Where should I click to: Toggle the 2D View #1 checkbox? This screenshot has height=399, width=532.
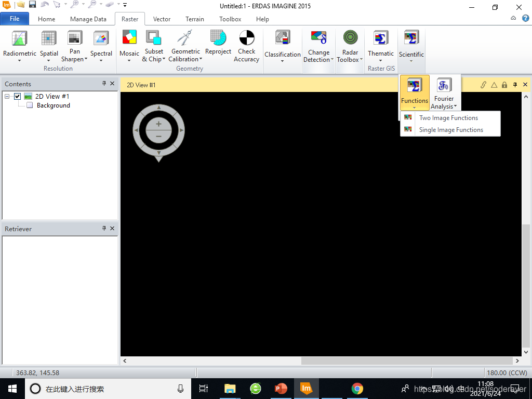(x=17, y=96)
